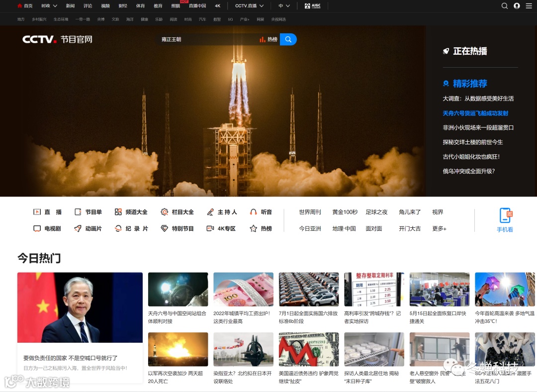Viewport: 537px width, 392px height.
Task: Click the top-bar search magnifier icon
Action: (x=505, y=6)
